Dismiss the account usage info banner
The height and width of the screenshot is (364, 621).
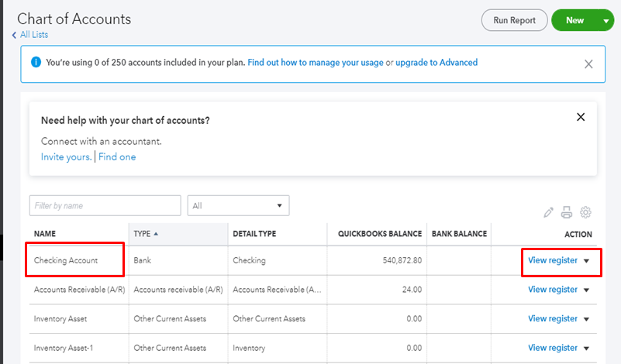[588, 64]
